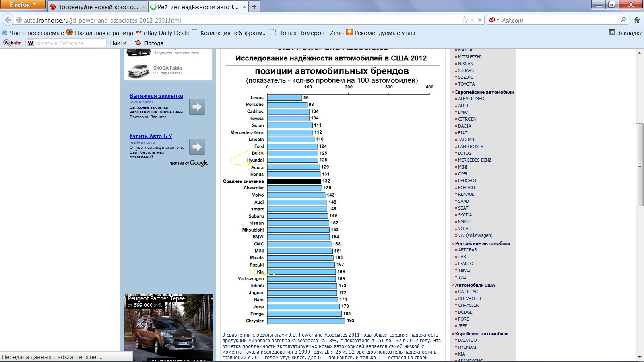Open the 'Часто посещаемые' bookmark folder
644x362 pixels.
(x=33, y=33)
